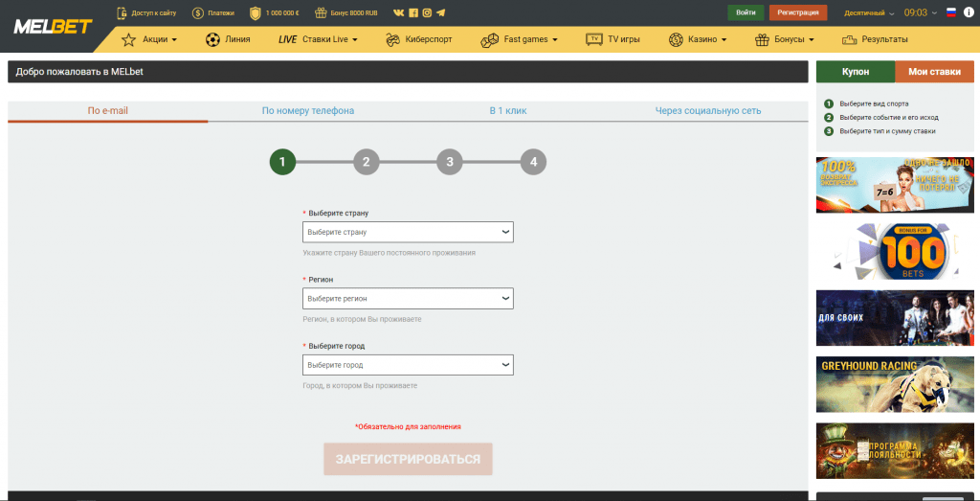Screen dimensions: 980x501
Task: Click the gamepad Киберспорт icon
Action: [392, 39]
